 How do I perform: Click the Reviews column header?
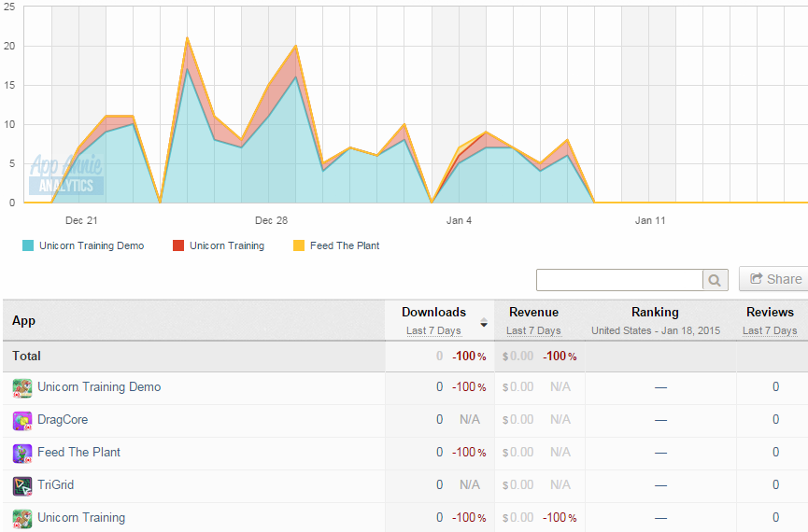click(x=770, y=312)
